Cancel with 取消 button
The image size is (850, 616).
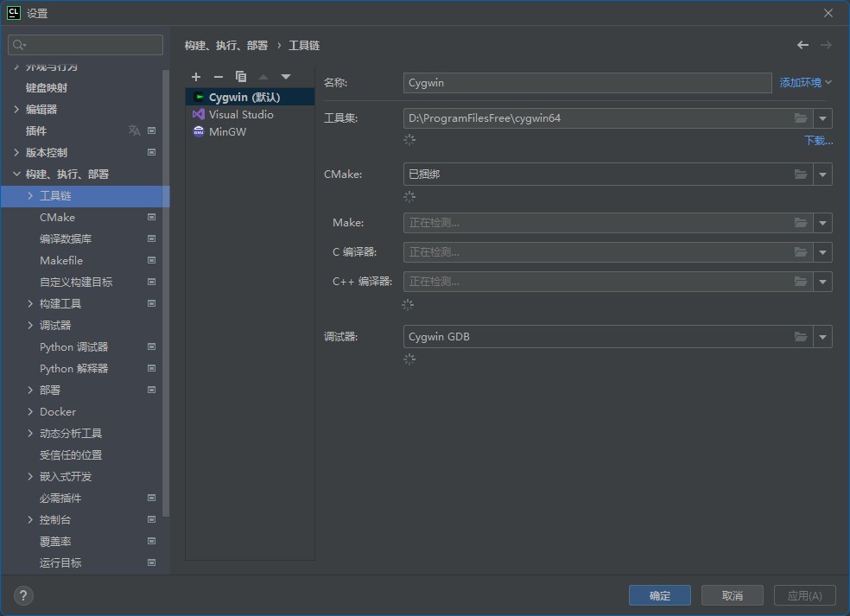point(733,595)
